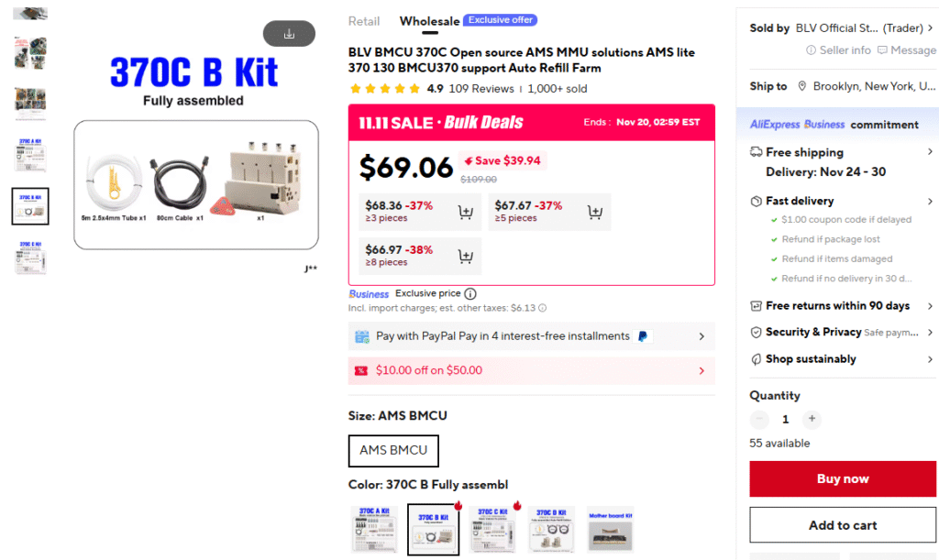Add the 8-piece tier to cart
The image size is (939, 560).
465,257
